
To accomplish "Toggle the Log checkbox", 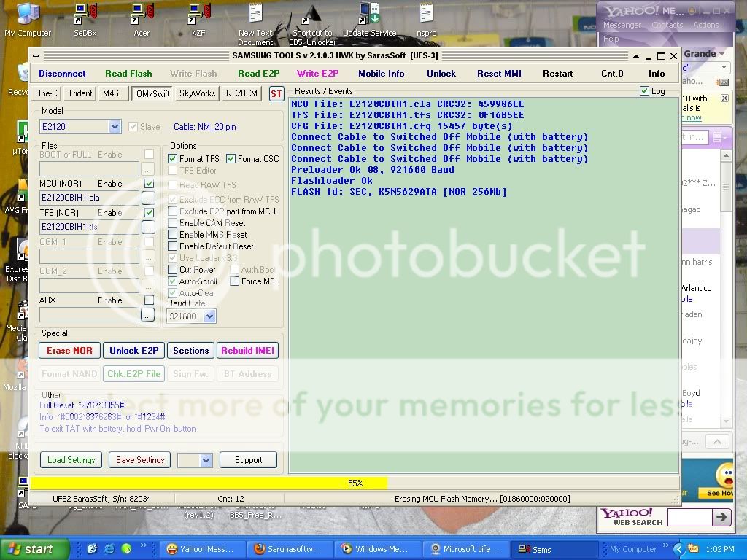I will pyautogui.click(x=645, y=91).
